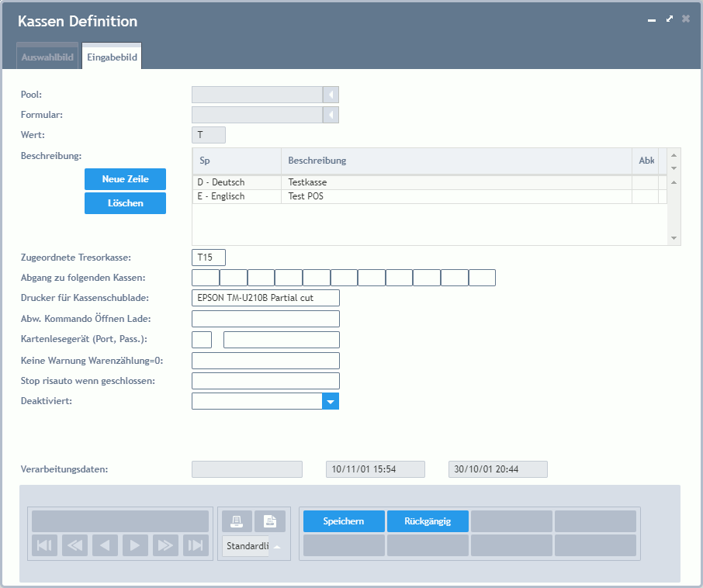Screen dimensions: 703x588
Task: Click the Drucker für Kassenschublade field
Action: pyautogui.click(x=265, y=298)
